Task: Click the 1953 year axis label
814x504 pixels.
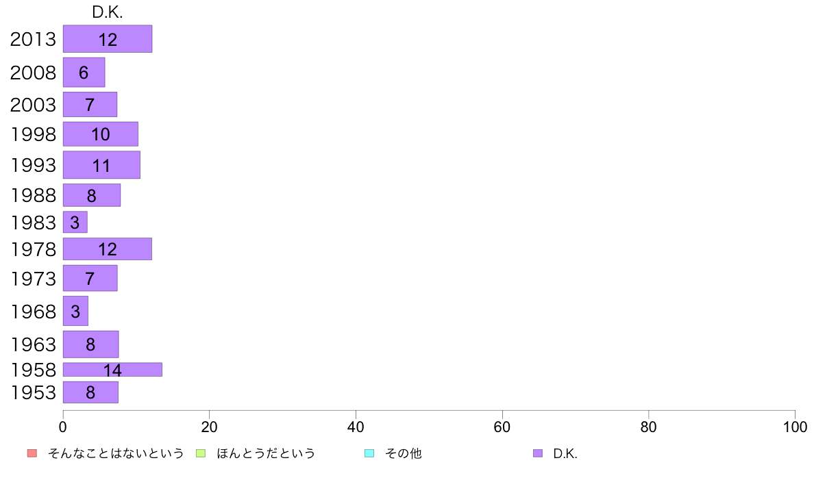Action: click(x=33, y=392)
